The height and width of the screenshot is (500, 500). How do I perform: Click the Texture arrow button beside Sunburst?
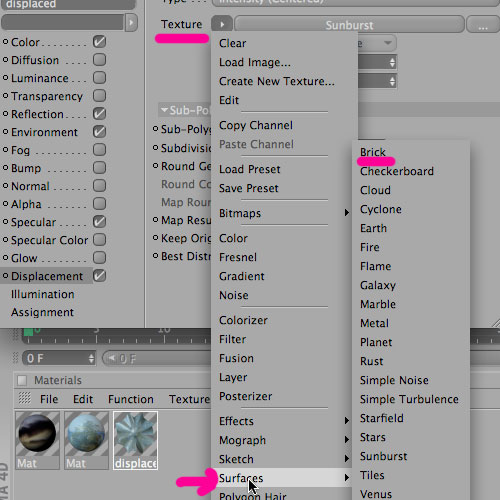coord(222,24)
